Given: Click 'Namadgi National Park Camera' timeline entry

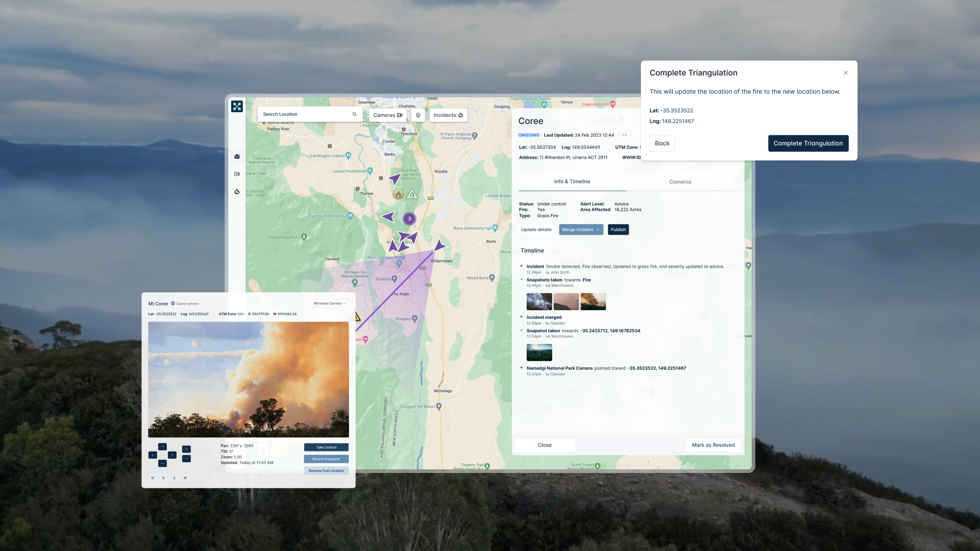Looking at the screenshot, I should 559,368.
